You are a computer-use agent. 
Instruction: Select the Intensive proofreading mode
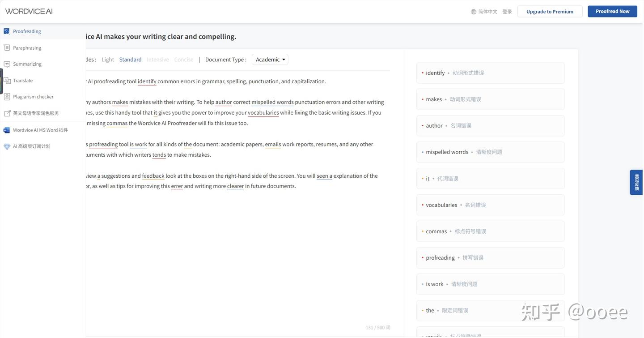[x=158, y=60]
